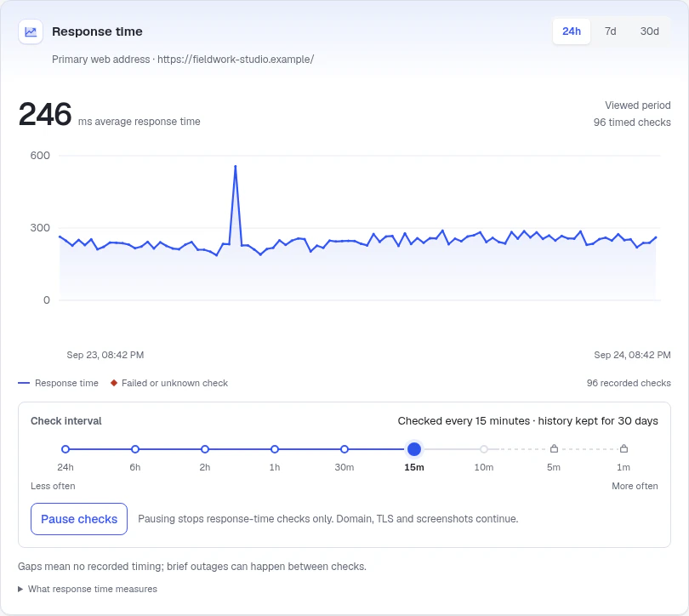Screen dimensions: 689x616
Task: Click Failed or unknown check legend entry
Action: tap(169, 383)
